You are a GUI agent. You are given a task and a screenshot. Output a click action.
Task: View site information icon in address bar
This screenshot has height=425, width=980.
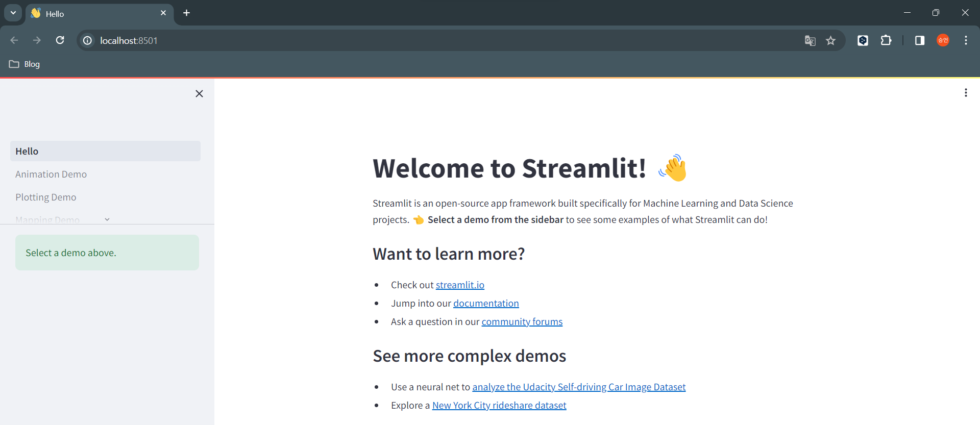click(88, 40)
